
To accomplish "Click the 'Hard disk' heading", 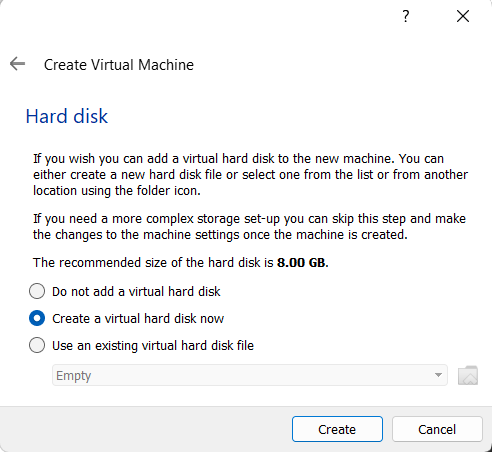I will click(x=67, y=116).
